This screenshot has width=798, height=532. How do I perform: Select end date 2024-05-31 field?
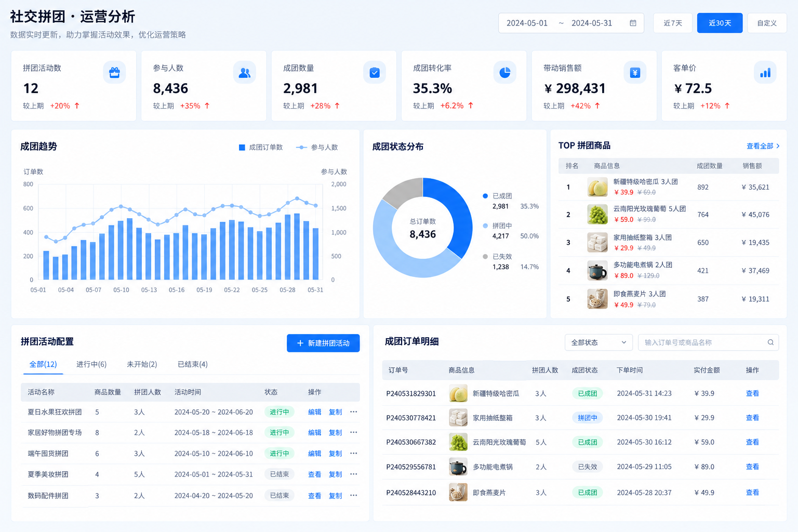point(592,23)
